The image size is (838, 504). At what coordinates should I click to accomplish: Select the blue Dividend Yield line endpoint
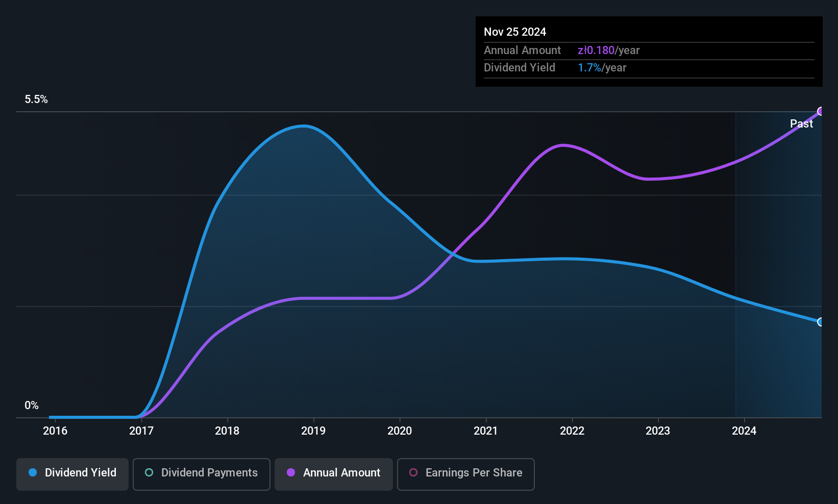click(821, 322)
